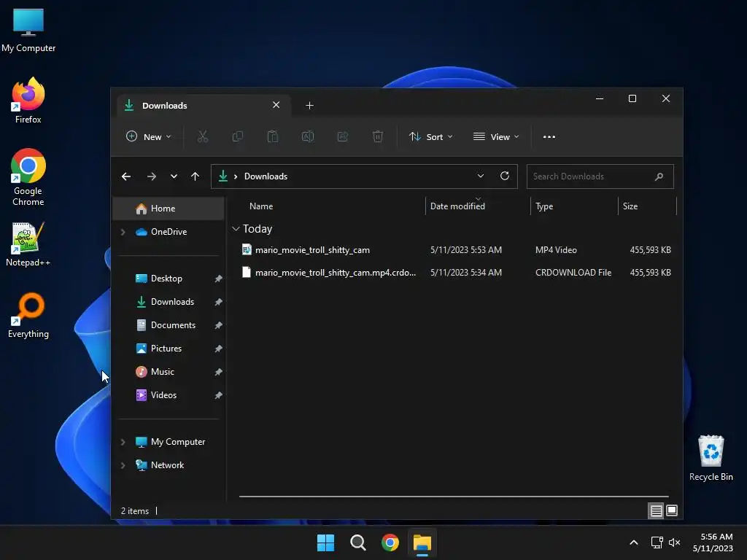The image size is (747, 560).
Task: Go up one folder level
Action: click(195, 176)
